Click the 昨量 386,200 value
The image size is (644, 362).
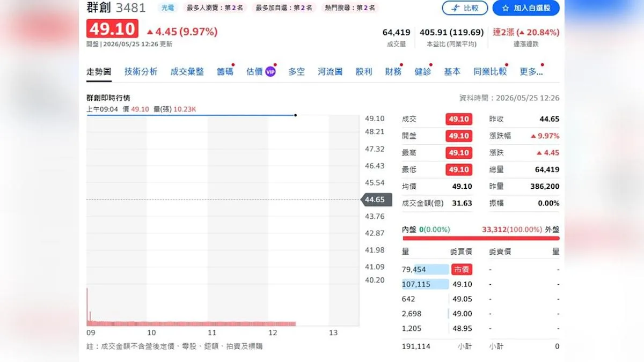pos(544,186)
